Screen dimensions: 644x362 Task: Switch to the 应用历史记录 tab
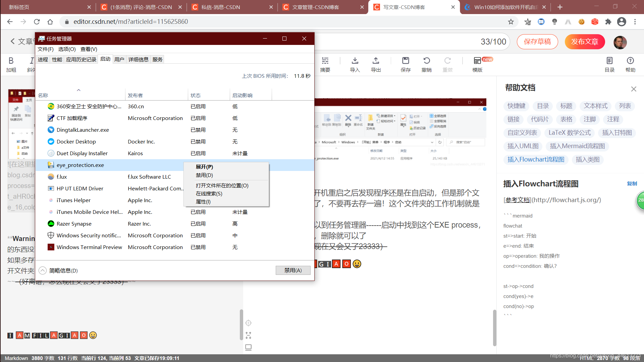(81, 59)
